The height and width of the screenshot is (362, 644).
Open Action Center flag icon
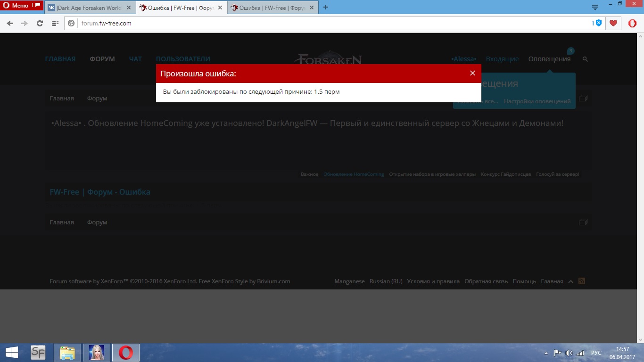click(x=557, y=353)
